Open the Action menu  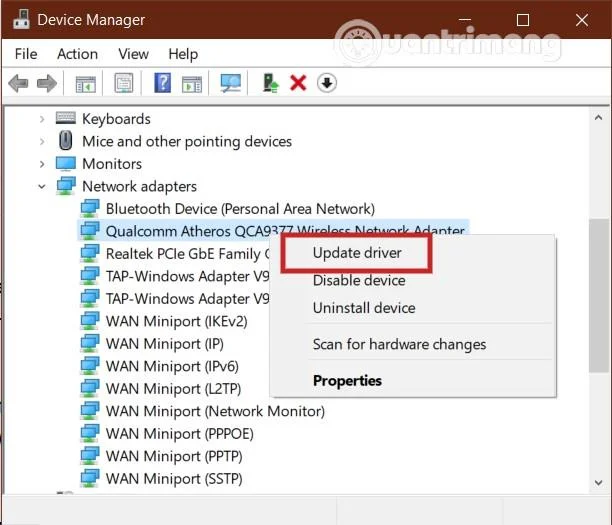[77, 54]
